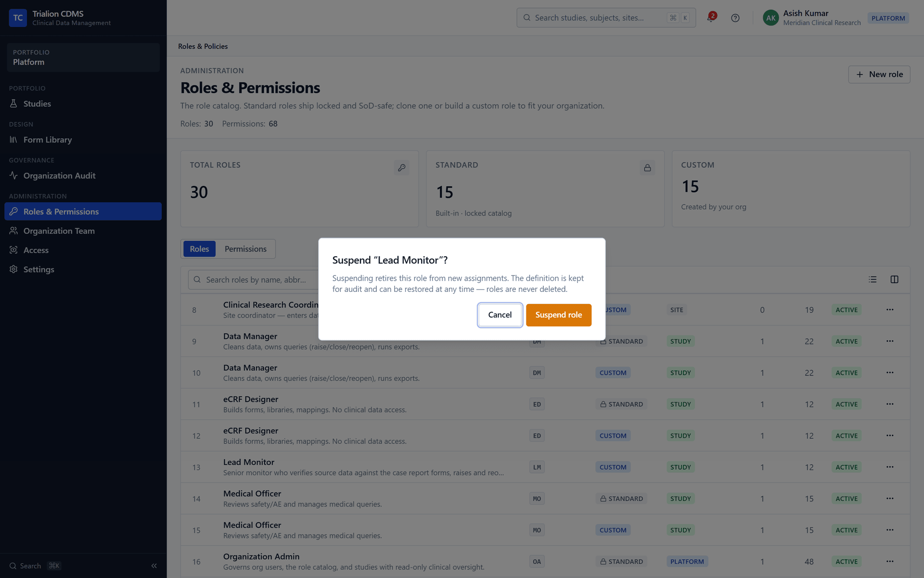Open actions menu for row 15 Medical Officer

[890, 530]
